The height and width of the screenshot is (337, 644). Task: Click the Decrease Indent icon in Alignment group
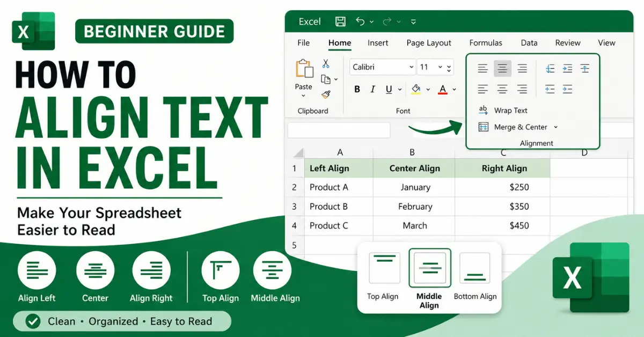(550, 89)
